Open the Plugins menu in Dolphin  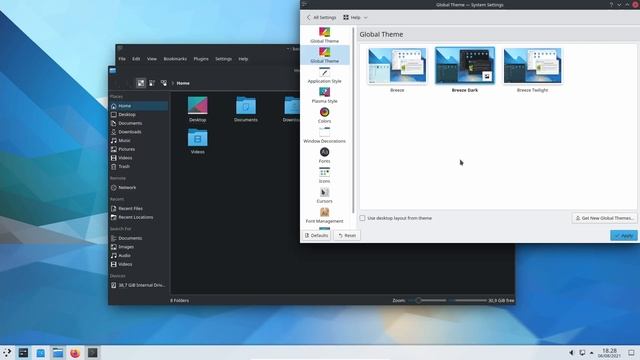tap(201, 59)
